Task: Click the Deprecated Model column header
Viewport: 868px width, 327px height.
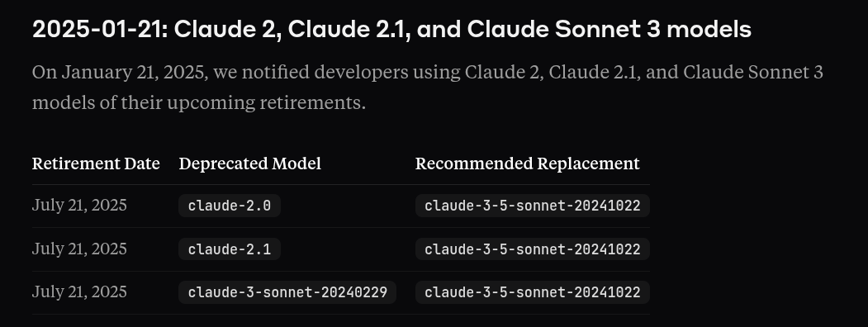Action: [x=249, y=163]
